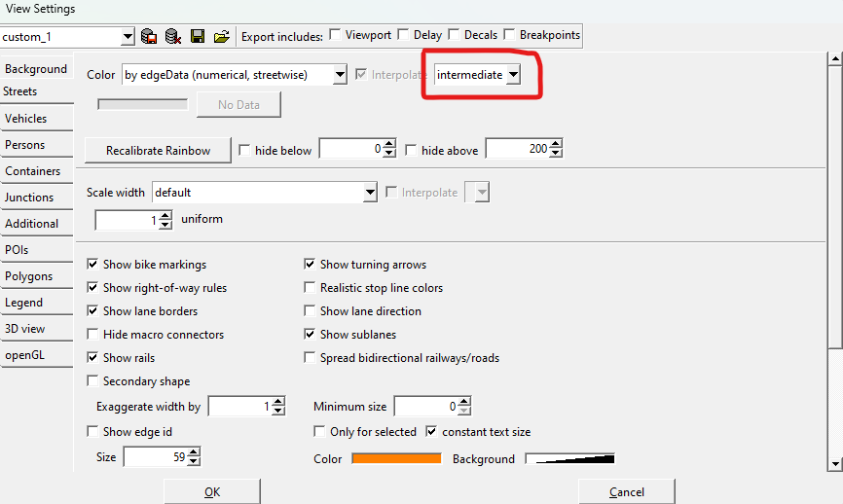Click the hide above value field

click(x=518, y=149)
